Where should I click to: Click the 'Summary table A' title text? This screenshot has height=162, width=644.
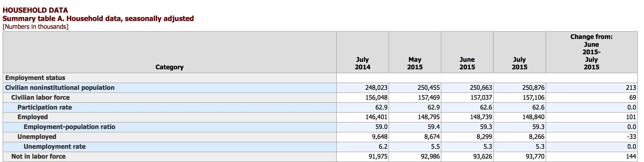(98, 19)
